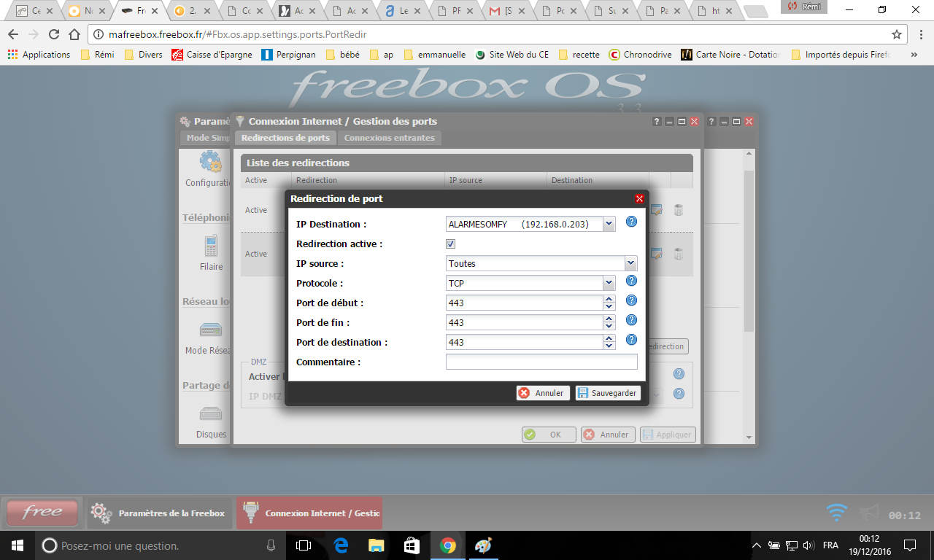Viewport: 934px width, 560px height.
Task: Select Connexion Internet / Gestion taskbar item
Action: pyautogui.click(x=309, y=513)
